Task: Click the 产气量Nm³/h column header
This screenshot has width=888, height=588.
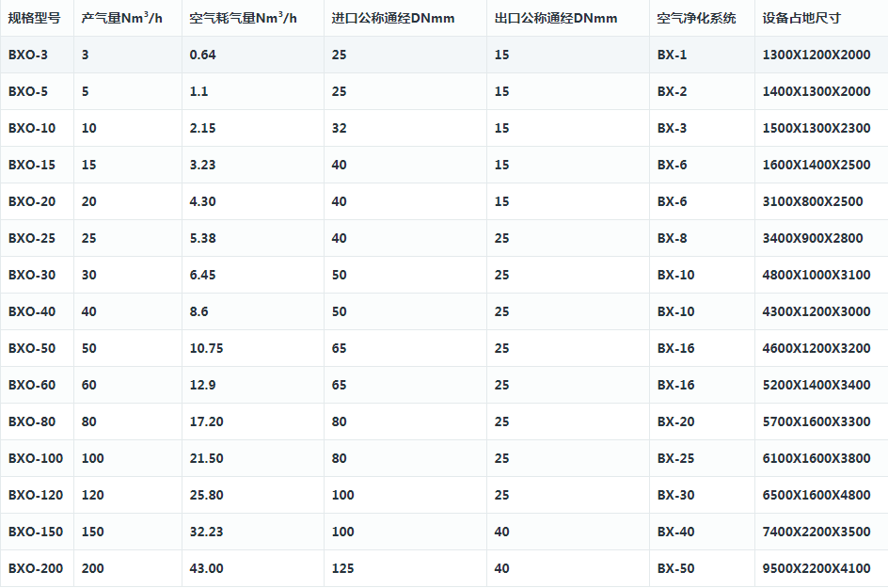Action: (x=122, y=18)
